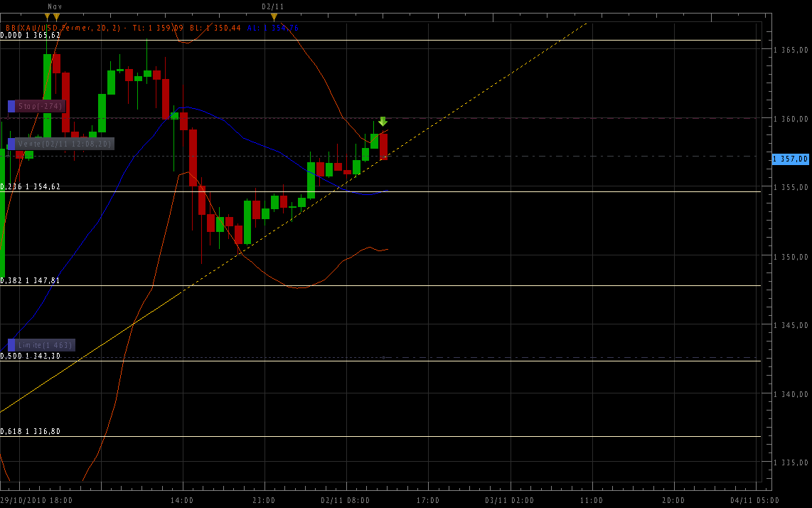The image size is (812, 508).
Task: Click 29/10/2010 18:00 on time axis
Action: pyautogui.click(x=36, y=500)
